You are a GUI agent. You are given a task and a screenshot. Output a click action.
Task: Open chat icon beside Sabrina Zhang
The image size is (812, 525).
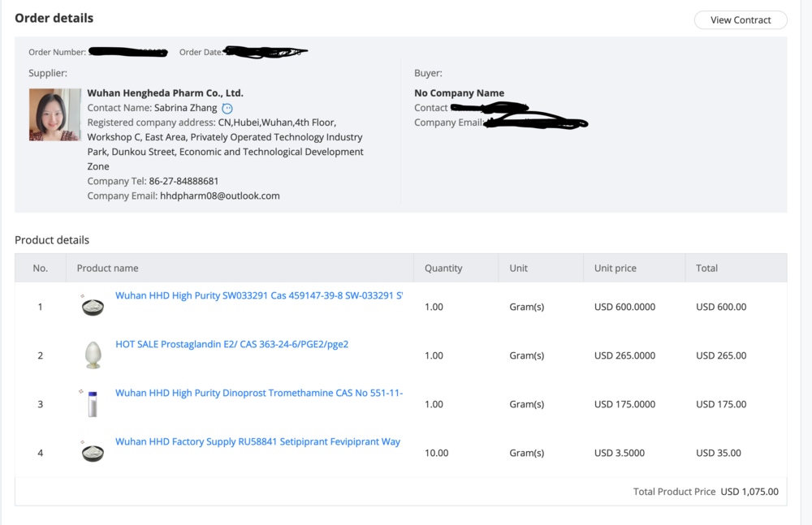click(x=227, y=109)
